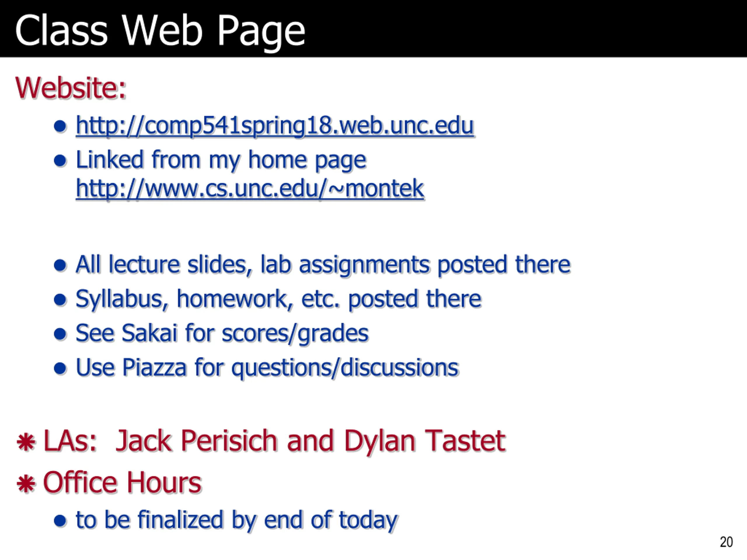The image size is (747, 560).
Task: Click the bullet before to be finalized
Action: (60, 521)
